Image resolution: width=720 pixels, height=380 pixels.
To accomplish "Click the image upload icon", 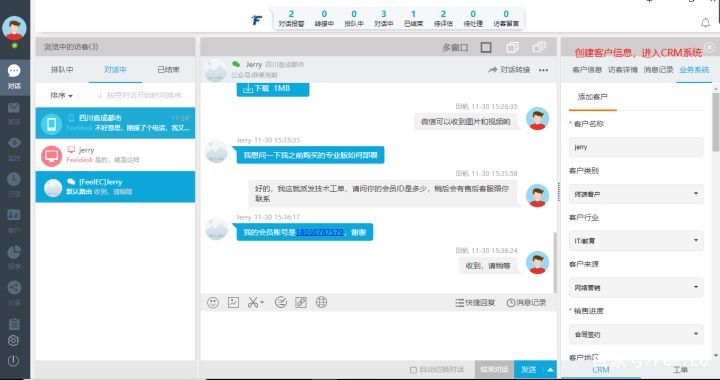I will pos(233,302).
